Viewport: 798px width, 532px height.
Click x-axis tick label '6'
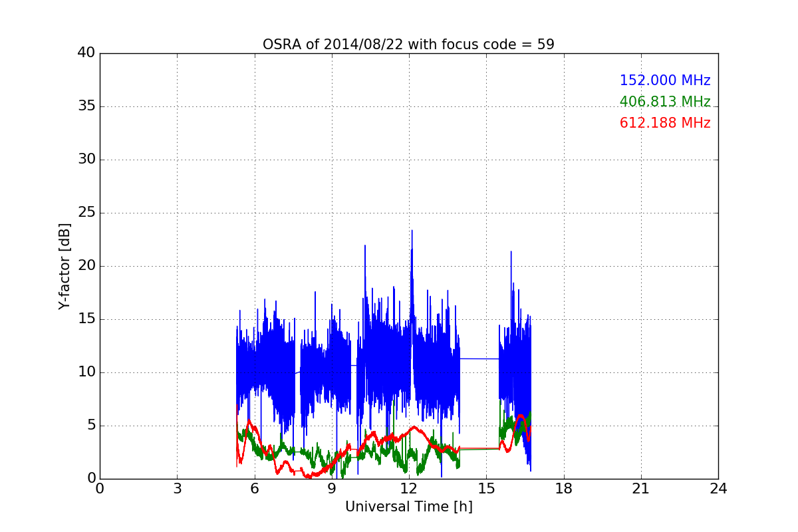tap(254, 488)
